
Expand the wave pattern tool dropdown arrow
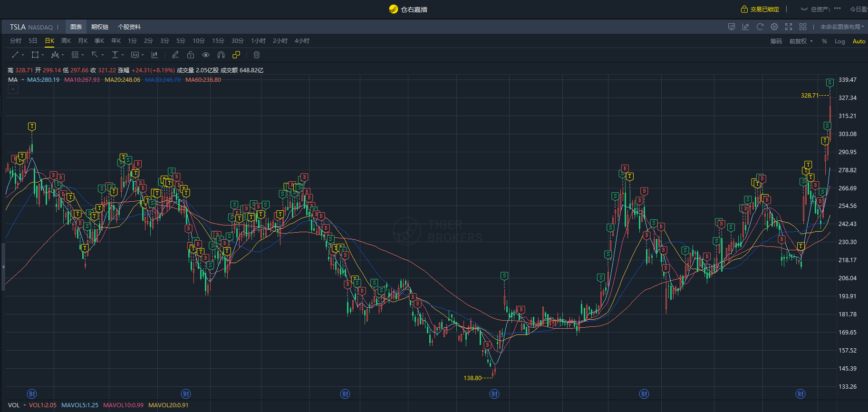[x=63, y=55]
